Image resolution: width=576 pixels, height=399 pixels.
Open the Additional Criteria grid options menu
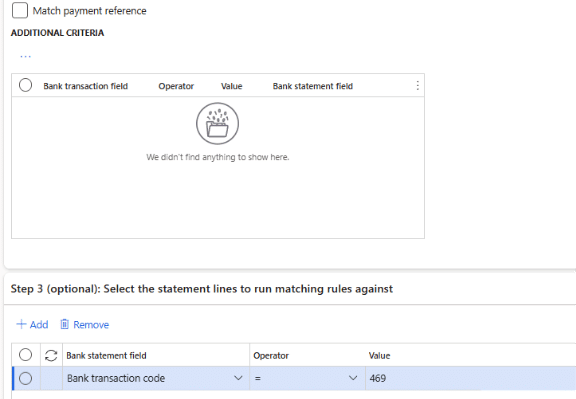(x=417, y=86)
